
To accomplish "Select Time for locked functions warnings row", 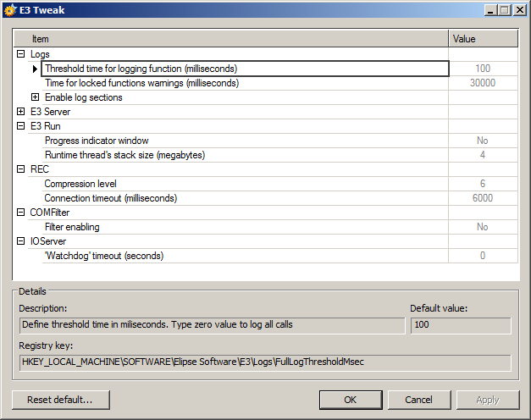I will pyautogui.click(x=141, y=83).
